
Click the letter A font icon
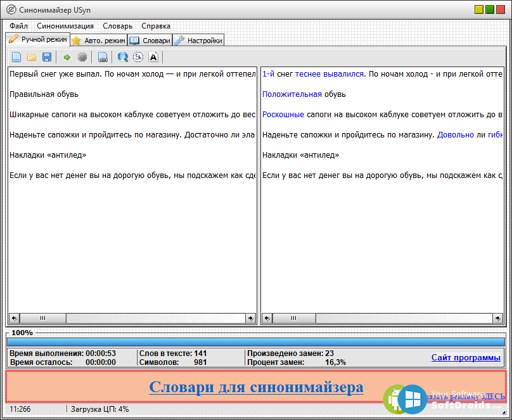[x=153, y=57]
